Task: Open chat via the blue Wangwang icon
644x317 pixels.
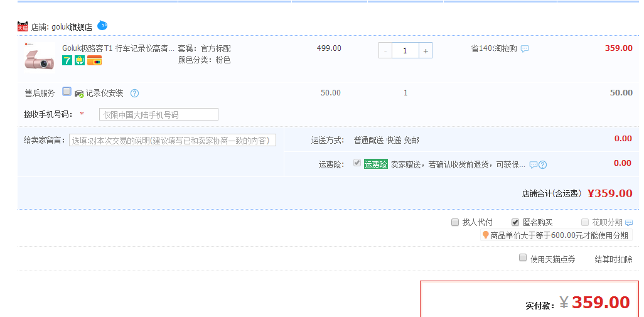Action: pos(102,26)
